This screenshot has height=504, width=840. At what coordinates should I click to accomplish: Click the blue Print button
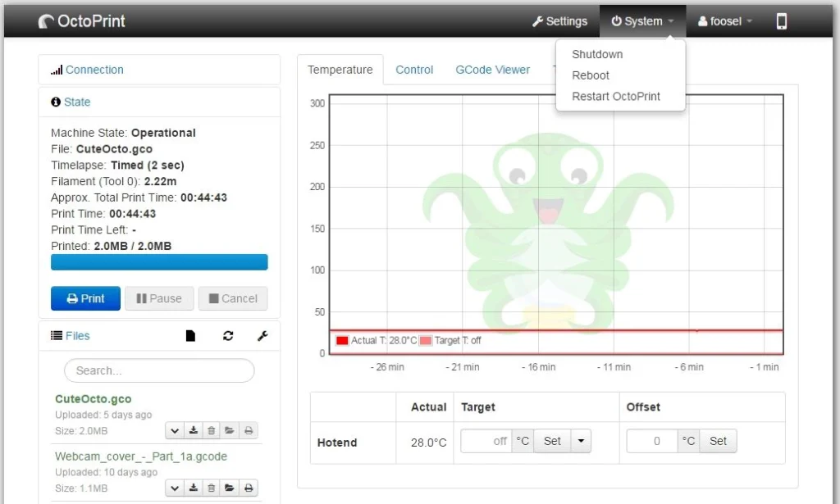pos(85,298)
